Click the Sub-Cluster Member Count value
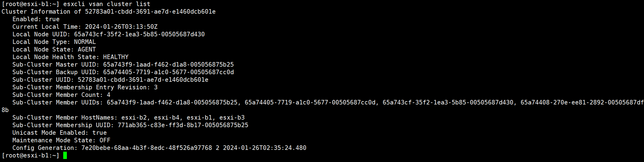 109,95
